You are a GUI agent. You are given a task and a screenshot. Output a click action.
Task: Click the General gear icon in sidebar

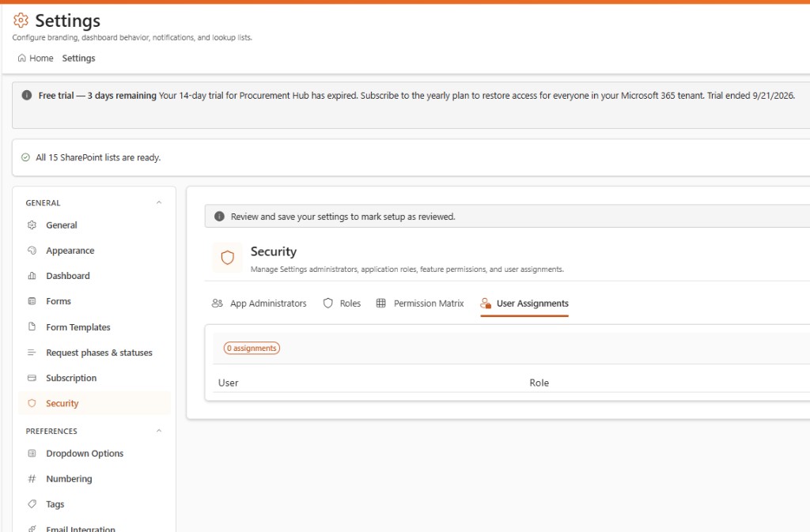(x=32, y=225)
